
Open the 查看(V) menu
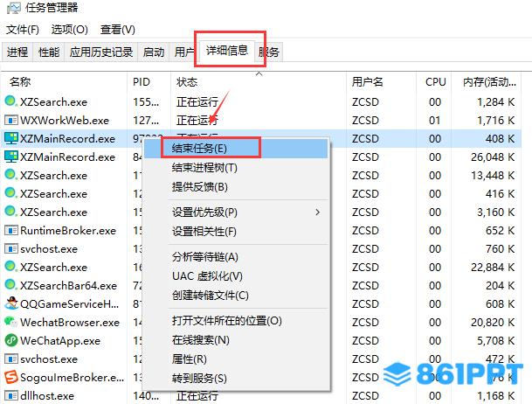coord(117,30)
